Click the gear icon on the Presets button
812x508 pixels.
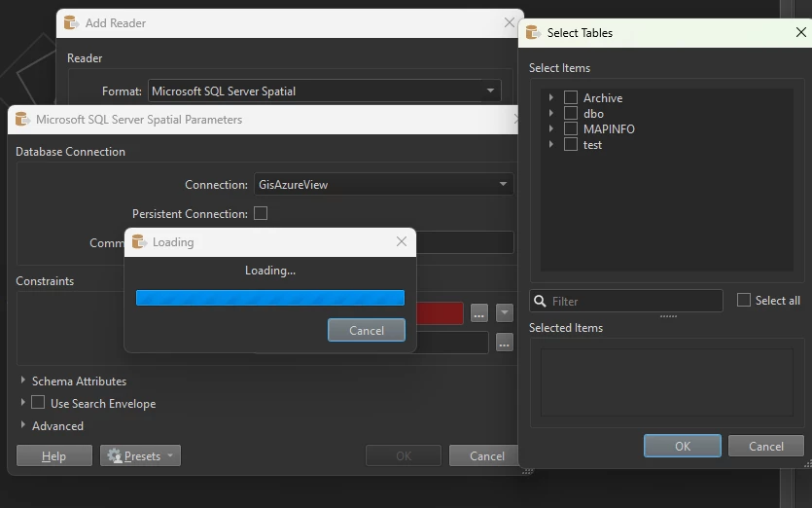pos(114,455)
